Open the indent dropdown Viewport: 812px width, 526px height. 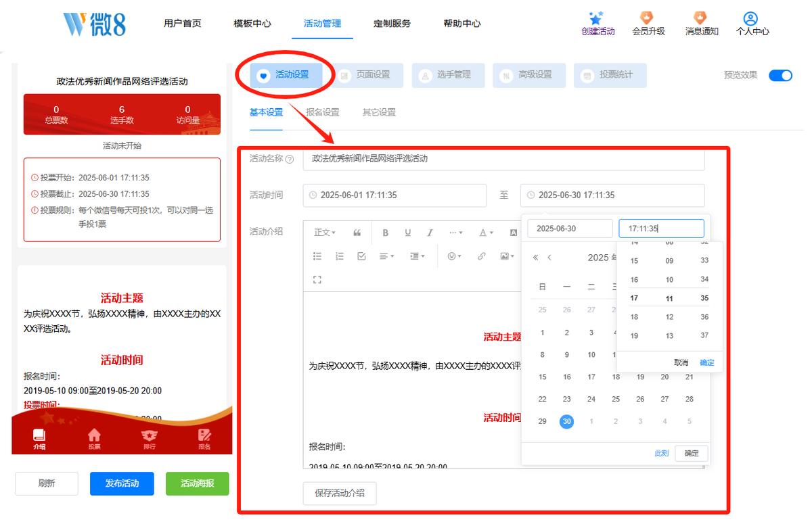(x=417, y=256)
